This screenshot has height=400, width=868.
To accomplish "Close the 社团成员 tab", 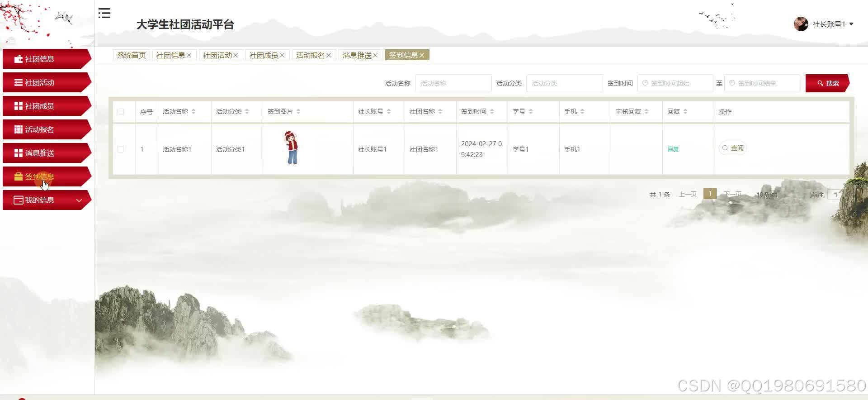I will [x=282, y=55].
